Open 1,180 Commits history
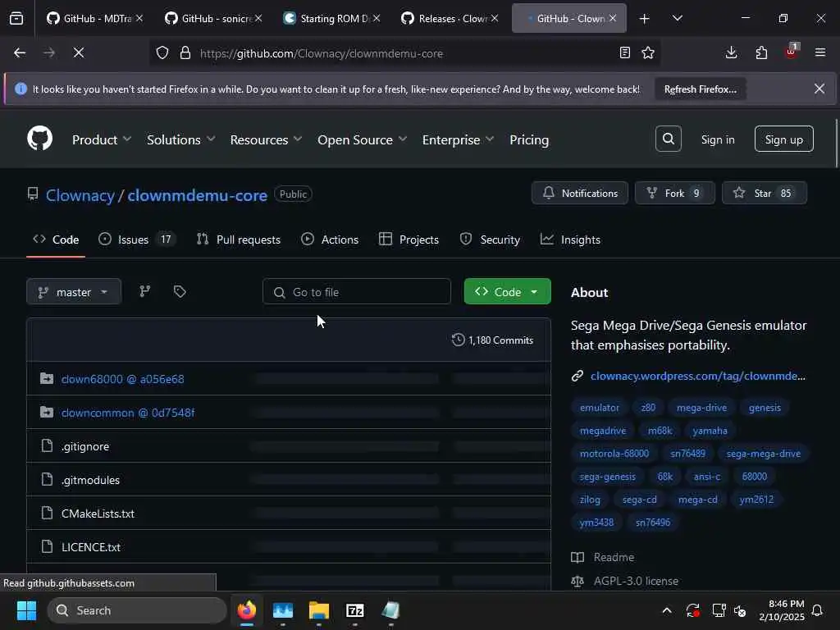Screen dimensions: 840x630 (x=493, y=340)
